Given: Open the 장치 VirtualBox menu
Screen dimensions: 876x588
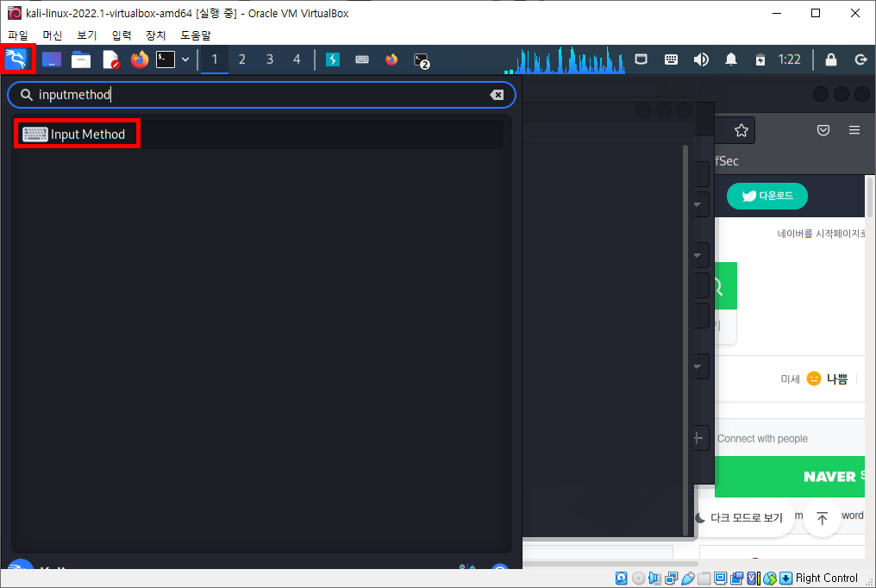Looking at the screenshot, I should [156, 35].
